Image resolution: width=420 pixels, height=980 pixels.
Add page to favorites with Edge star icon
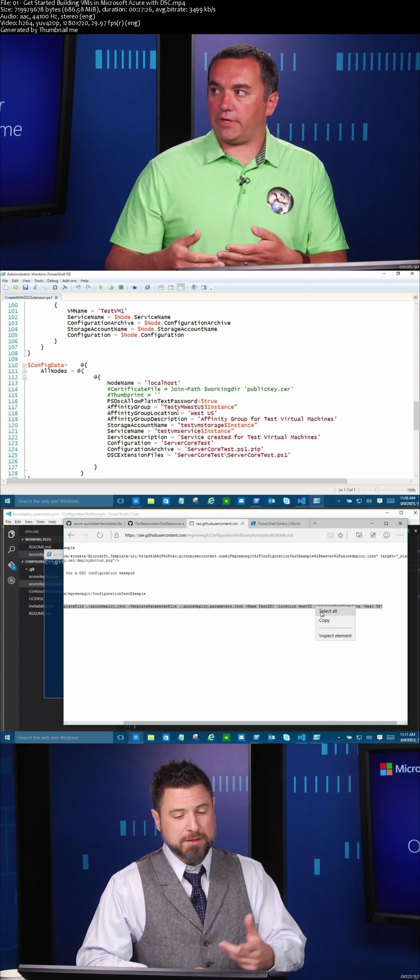340,535
